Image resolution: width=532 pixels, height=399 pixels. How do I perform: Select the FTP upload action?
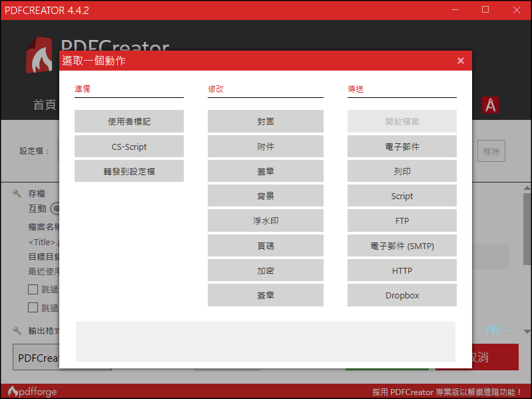(x=401, y=220)
